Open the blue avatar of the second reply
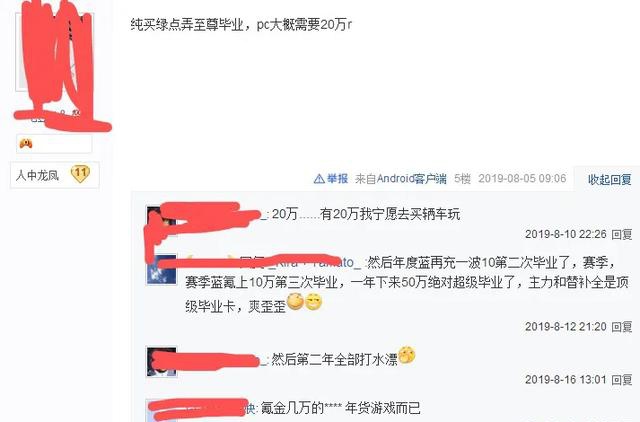 coord(162,270)
